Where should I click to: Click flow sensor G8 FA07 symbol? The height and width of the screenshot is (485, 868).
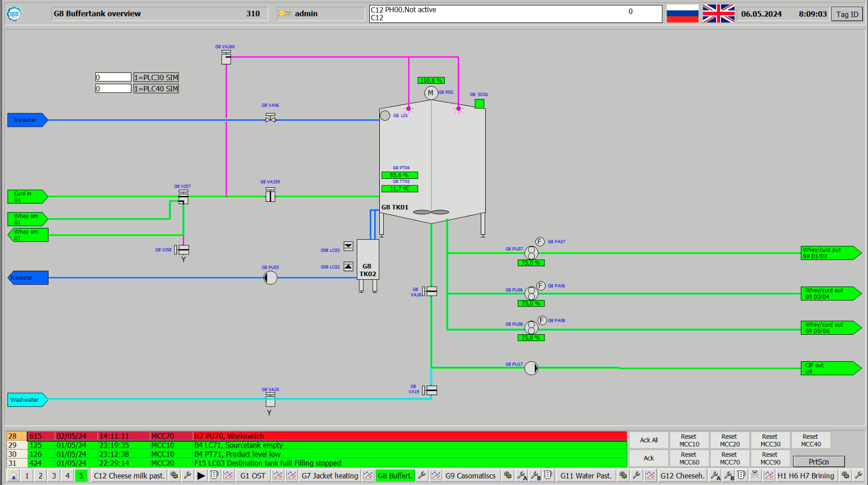click(x=540, y=242)
